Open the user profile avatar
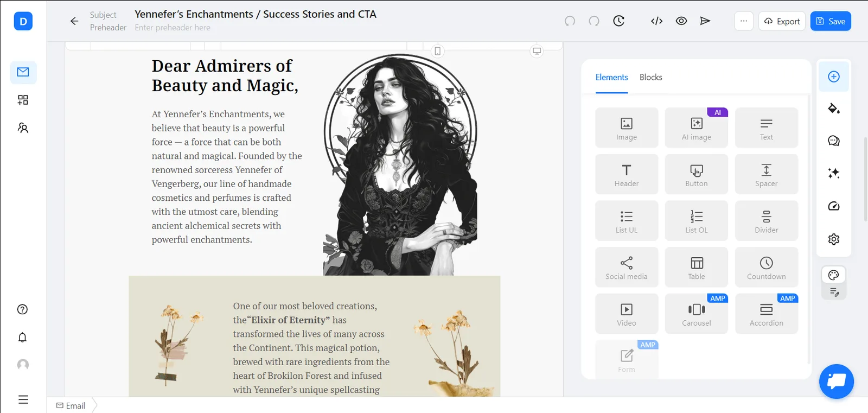The height and width of the screenshot is (413, 868). pos(23,365)
